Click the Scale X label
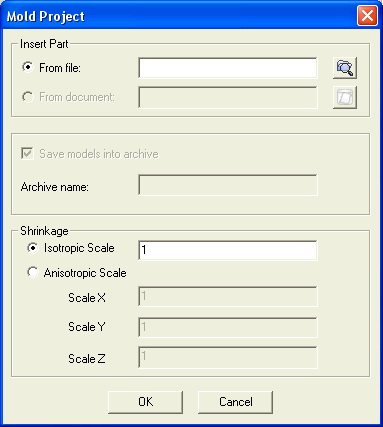383x427 pixels. pos(87,298)
